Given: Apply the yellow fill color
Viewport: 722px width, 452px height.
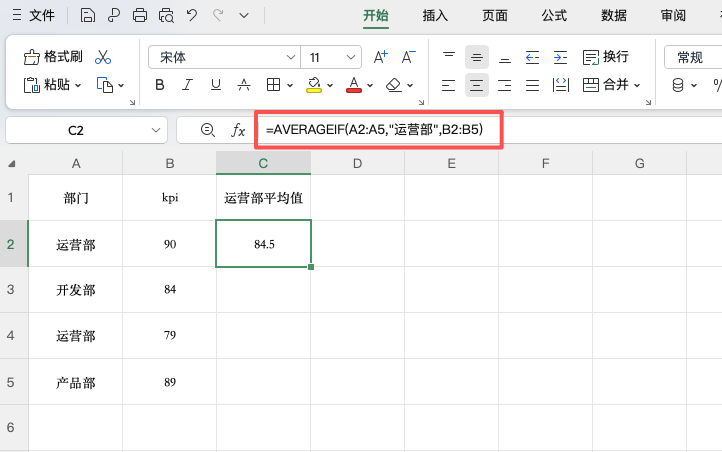Looking at the screenshot, I should coord(314,85).
